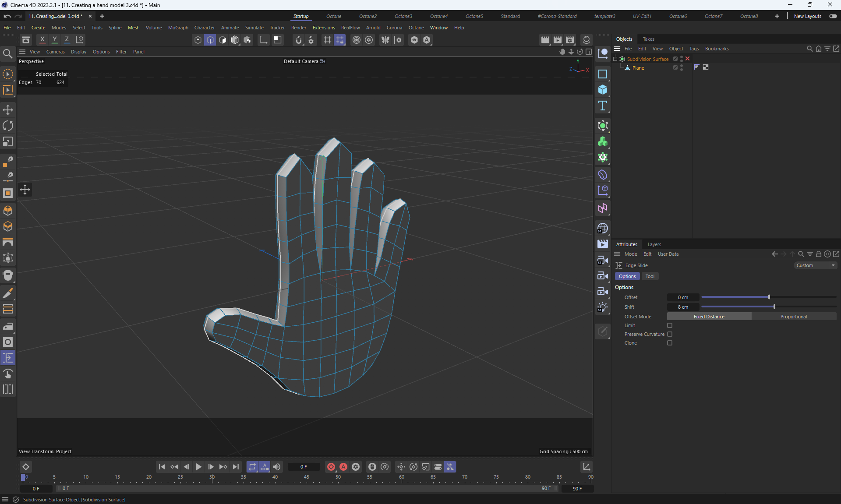Screen dimensions: 841x504
Task: Select the Scale tool in left toolbar
Action: click(8, 142)
